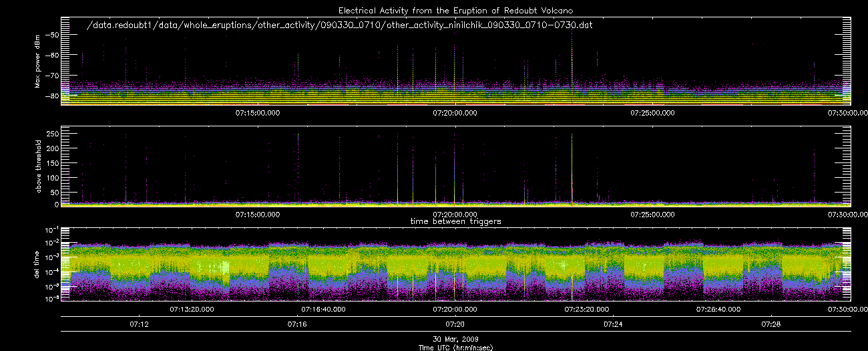
Task: Select the .dat file path text
Action: [x=341, y=25]
